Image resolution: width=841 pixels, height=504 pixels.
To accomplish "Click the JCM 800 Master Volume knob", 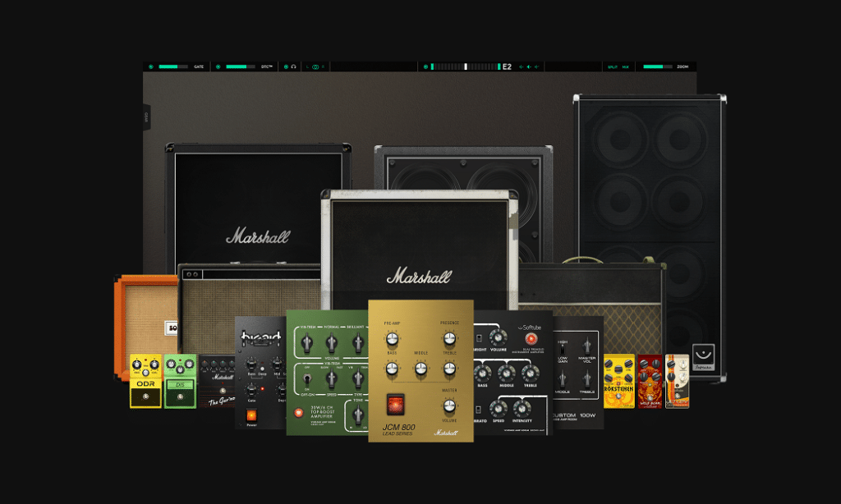I will 449,405.
